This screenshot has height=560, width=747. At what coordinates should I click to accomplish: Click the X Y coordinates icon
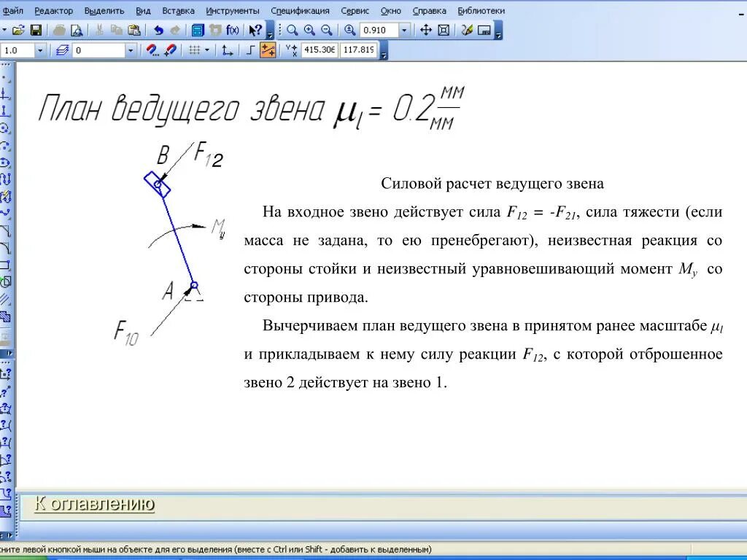coord(292,50)
